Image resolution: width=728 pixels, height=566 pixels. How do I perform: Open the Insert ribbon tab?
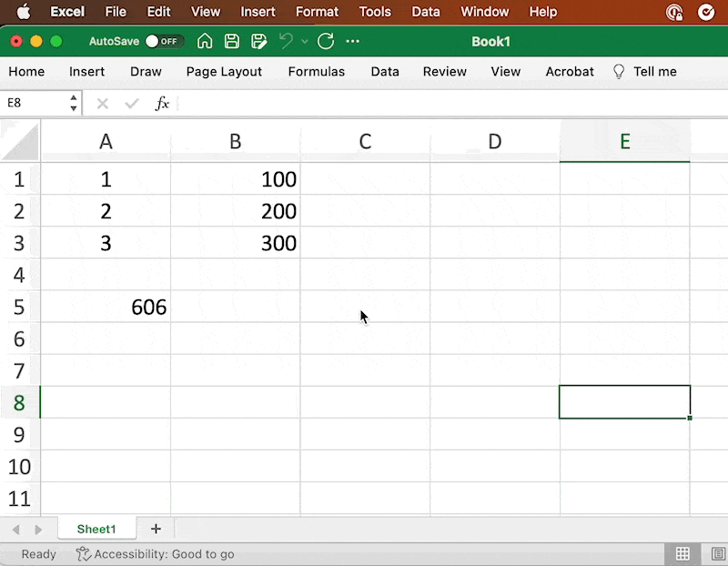(86, 72)
